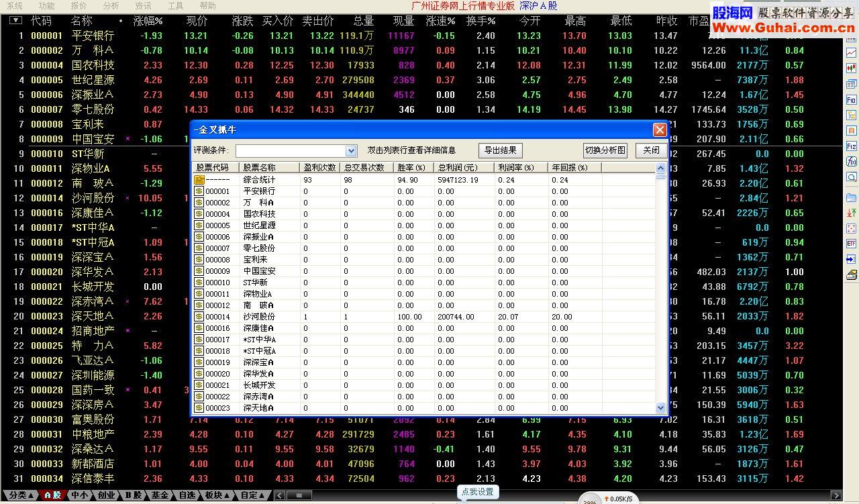
Task: Switch to the B股 tab
Action: [x=133, y=495]
